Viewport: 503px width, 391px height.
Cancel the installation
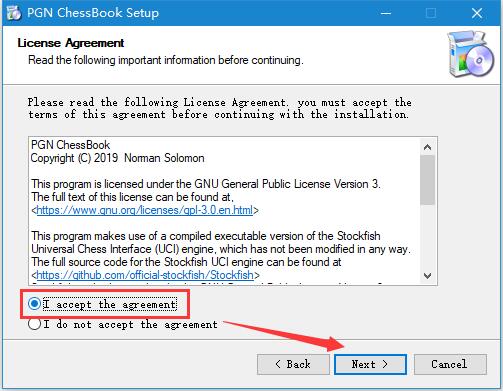click(x=450, y=364)
